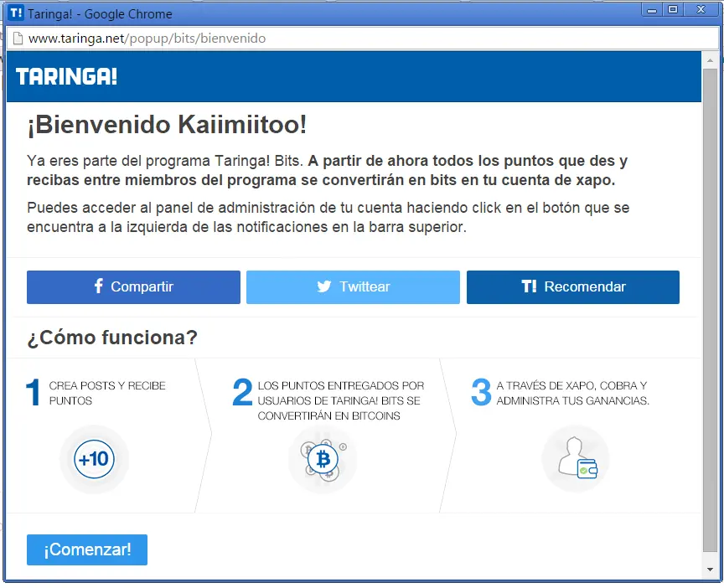This screenshot has height=588, width=724.
Task: Click the large step number 2
Action: (242, 392)
